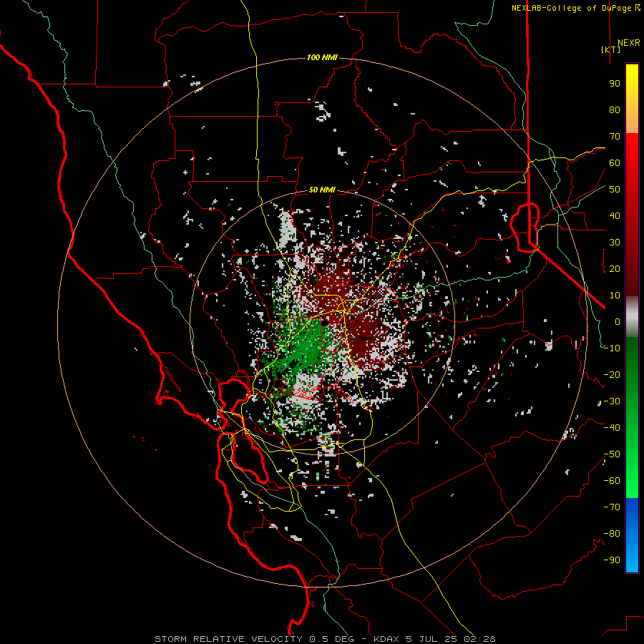The image size is (644, 644).
Task: Click the 10 value on velocity scale
Action: pyautogui.click(x=615, y=296)
